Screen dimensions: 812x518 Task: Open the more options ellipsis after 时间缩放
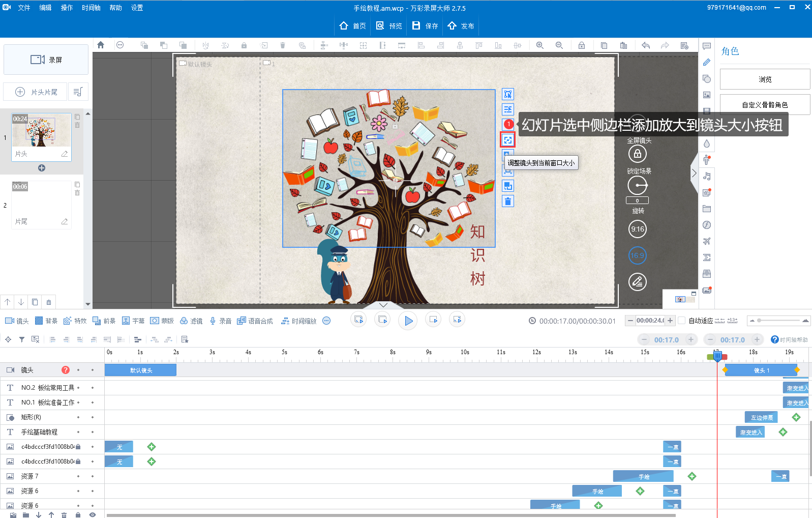(326, 321)
